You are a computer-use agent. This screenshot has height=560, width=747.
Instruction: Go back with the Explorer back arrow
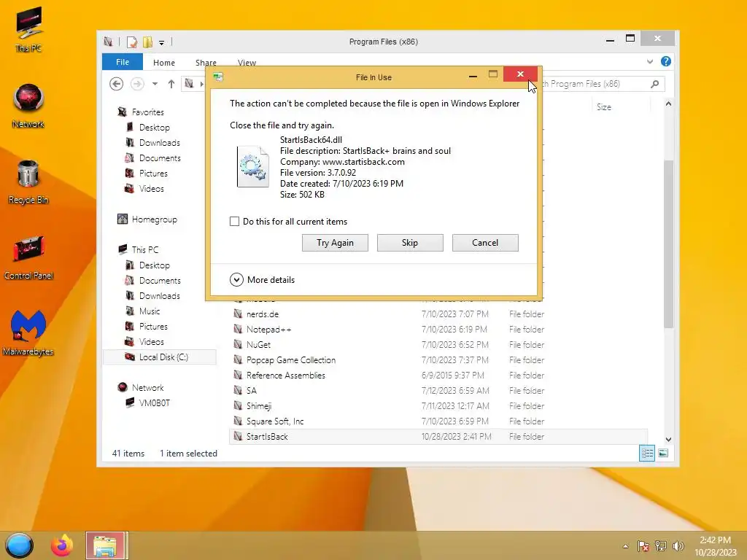click(x=116, y=84)
